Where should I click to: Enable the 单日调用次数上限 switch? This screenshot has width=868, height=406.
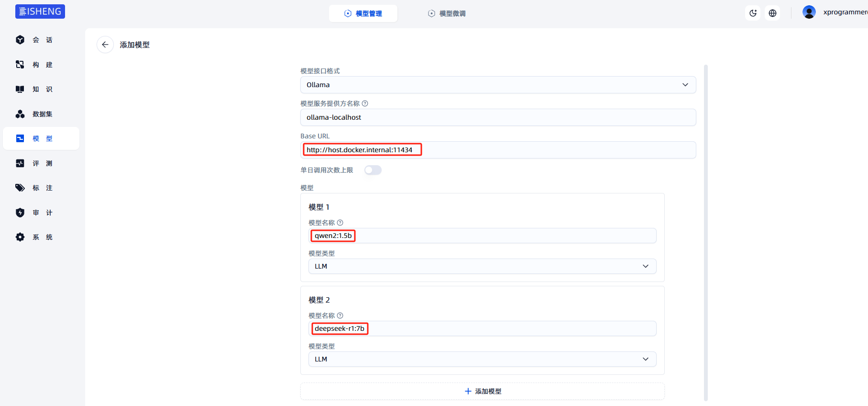tap(373, 170)
